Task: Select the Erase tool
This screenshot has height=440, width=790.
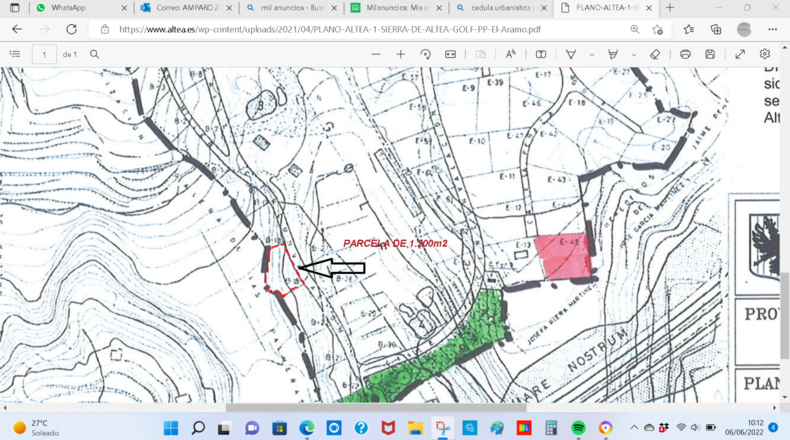Action: (655, 54)
